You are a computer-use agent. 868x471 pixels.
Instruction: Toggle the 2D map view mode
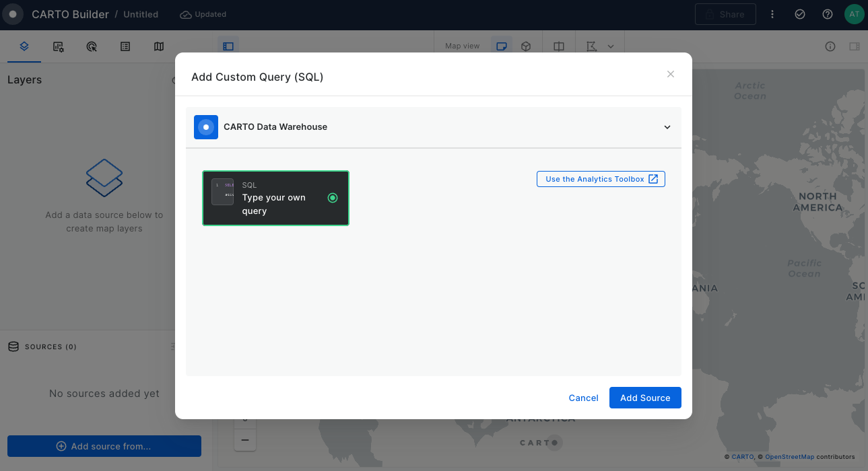click(x=501, y=46)
